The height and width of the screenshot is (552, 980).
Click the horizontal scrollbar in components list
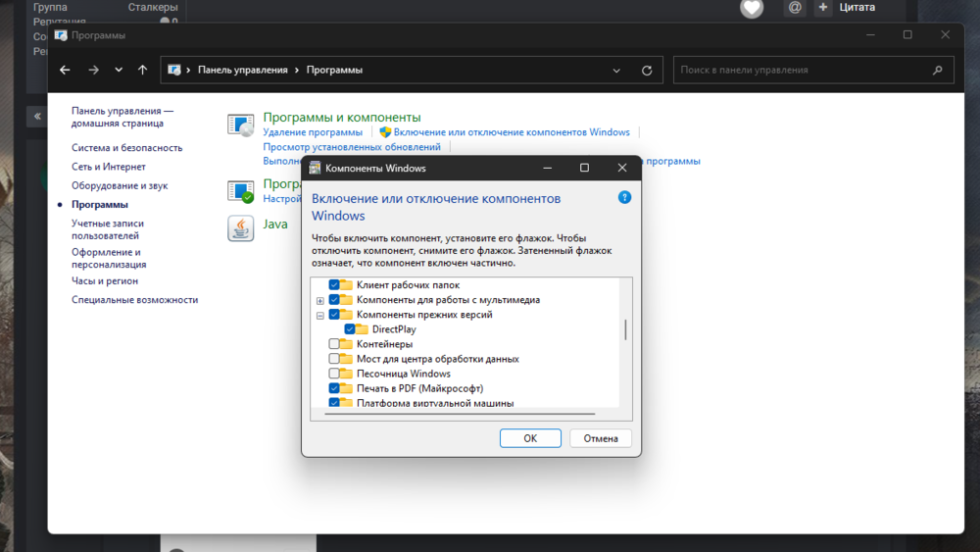click(460, 414)
